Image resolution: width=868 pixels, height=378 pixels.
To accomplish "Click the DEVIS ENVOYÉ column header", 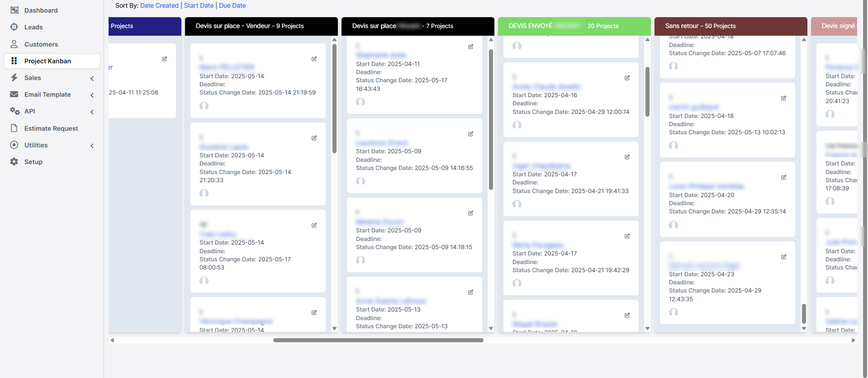I will point(574,26).
